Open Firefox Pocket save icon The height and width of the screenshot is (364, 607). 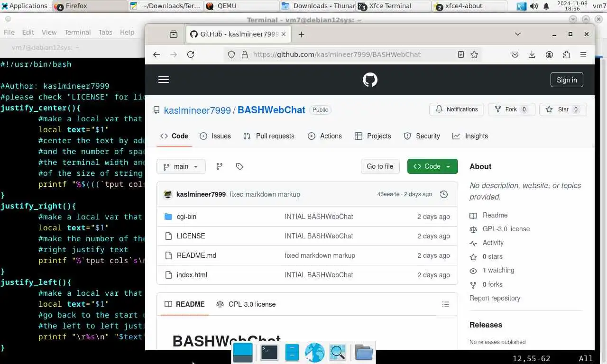point(515,55)
